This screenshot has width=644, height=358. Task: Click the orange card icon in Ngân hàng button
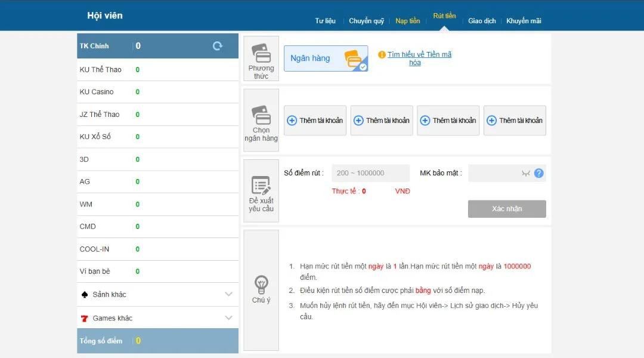coord(353,58)
